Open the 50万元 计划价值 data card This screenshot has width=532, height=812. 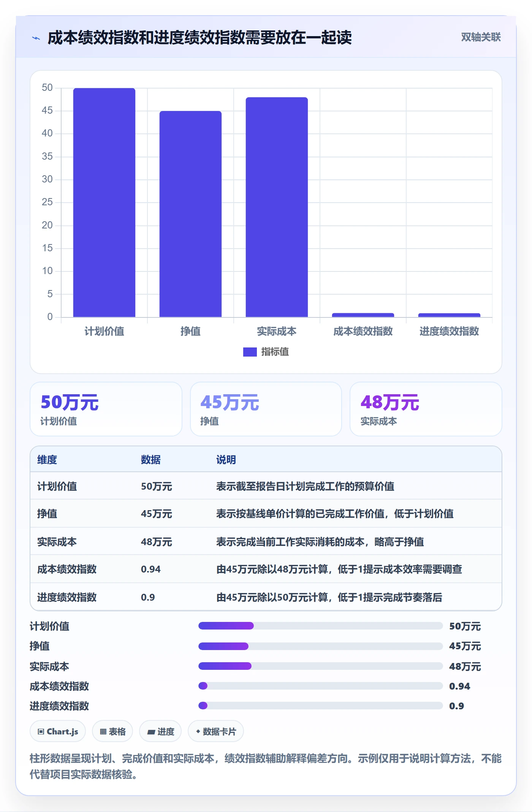(106, 409)
